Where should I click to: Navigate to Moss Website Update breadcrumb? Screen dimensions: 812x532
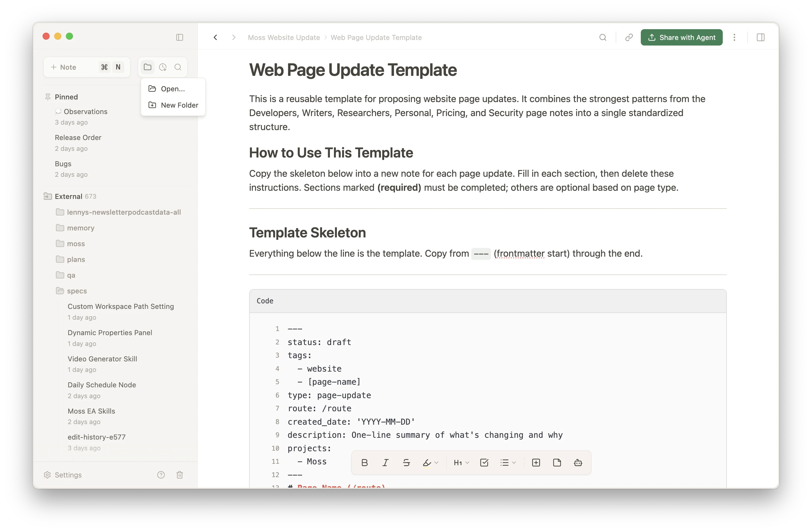[x=284, y=37]
